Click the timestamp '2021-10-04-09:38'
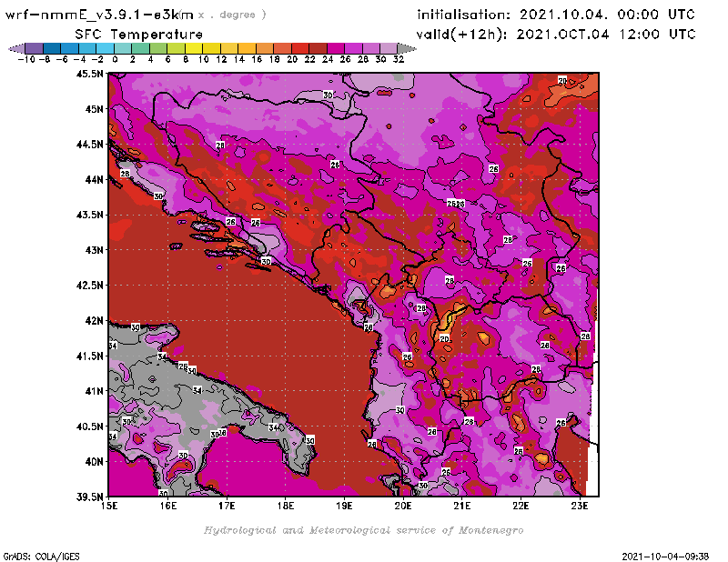The width and height of the screenshot is (728, 562). pyautogui.click(x=665, y=557)
